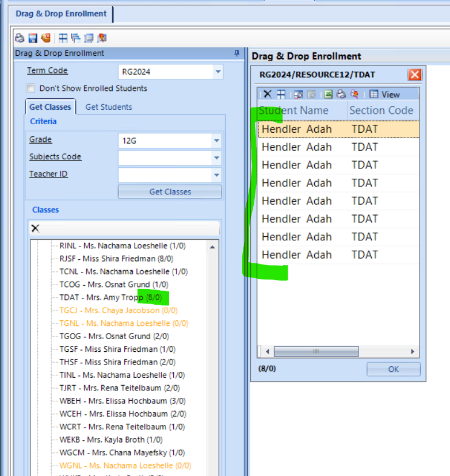The width and height of the screenshot is (450, 476).
Task: Click the Classes list scroll up arrow
Action: click(212, 247)
